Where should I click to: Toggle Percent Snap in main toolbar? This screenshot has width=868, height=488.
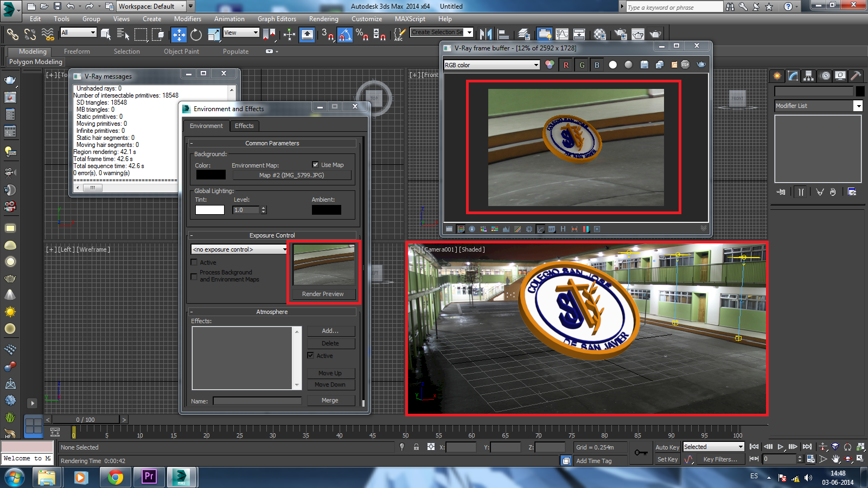tap(362, 35)
